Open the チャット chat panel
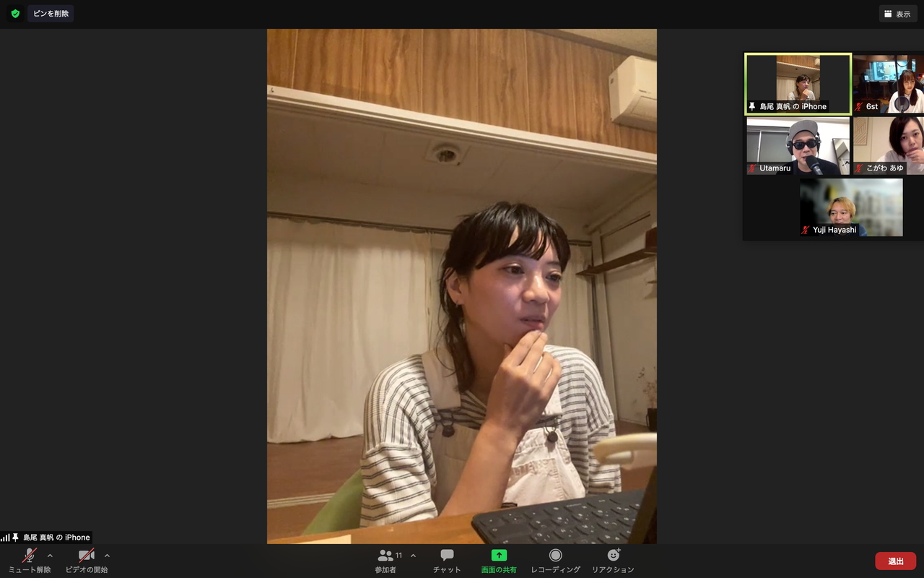Image resolution: width=924 pixels, height=578 pixels. 447,561
